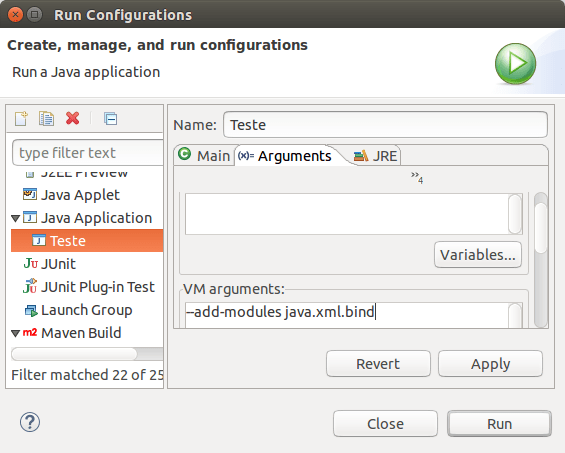Click inside the program arguments text area
The height and width of the screenshot is (453, 565).
pos(347,214)
